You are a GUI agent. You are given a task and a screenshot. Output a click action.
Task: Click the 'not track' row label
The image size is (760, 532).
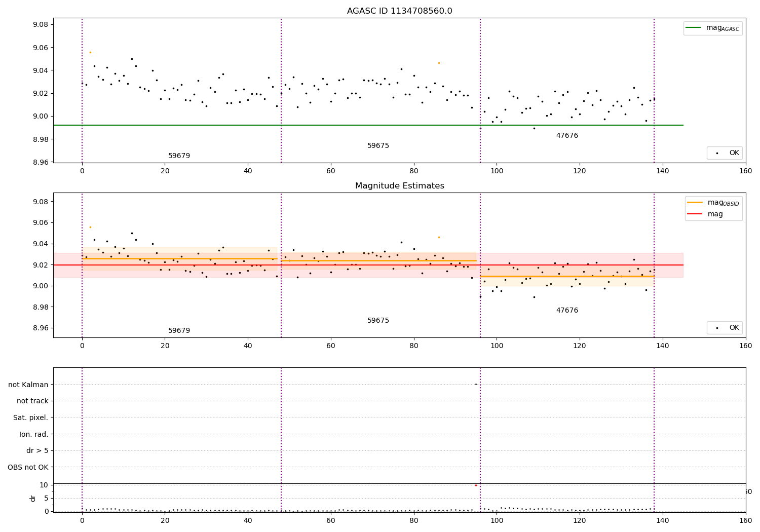pos(32,401)
